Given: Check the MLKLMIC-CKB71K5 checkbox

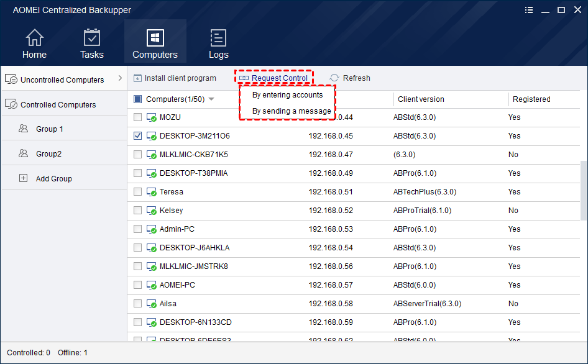Looking at the screenshot, I should pos(137,155).
